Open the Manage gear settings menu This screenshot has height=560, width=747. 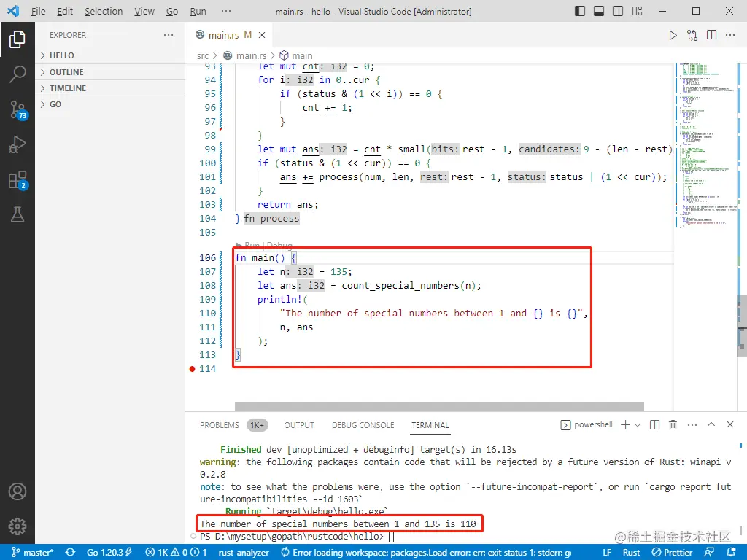[18, 526]
